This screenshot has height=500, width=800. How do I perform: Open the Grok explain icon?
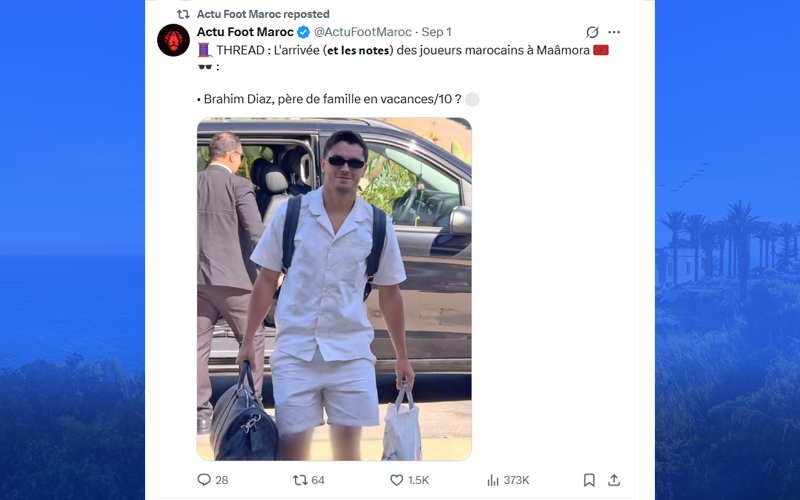[x=592, y=32]
